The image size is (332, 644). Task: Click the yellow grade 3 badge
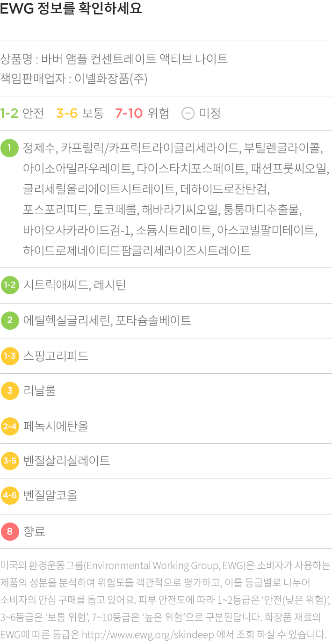tap(9, 391)
